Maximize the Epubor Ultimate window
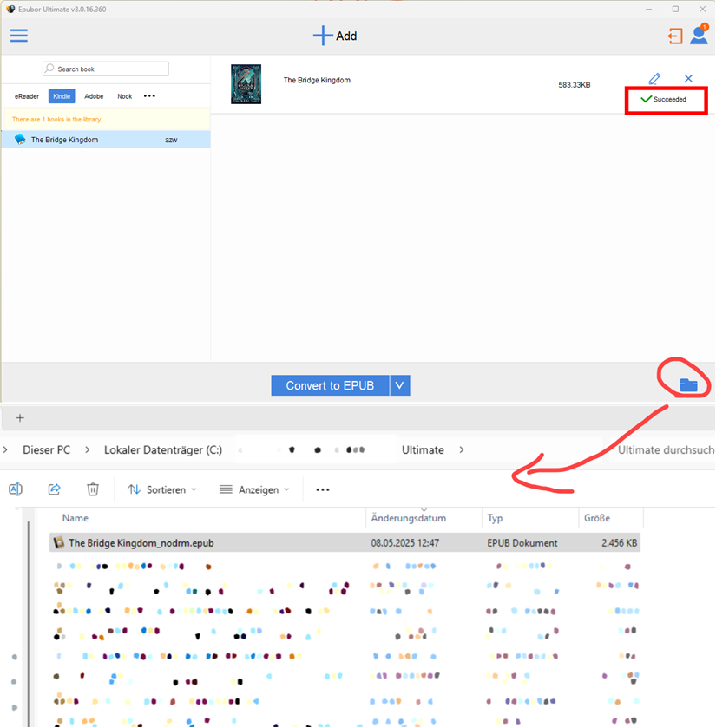The image size is (716, 728). (675, 9)
